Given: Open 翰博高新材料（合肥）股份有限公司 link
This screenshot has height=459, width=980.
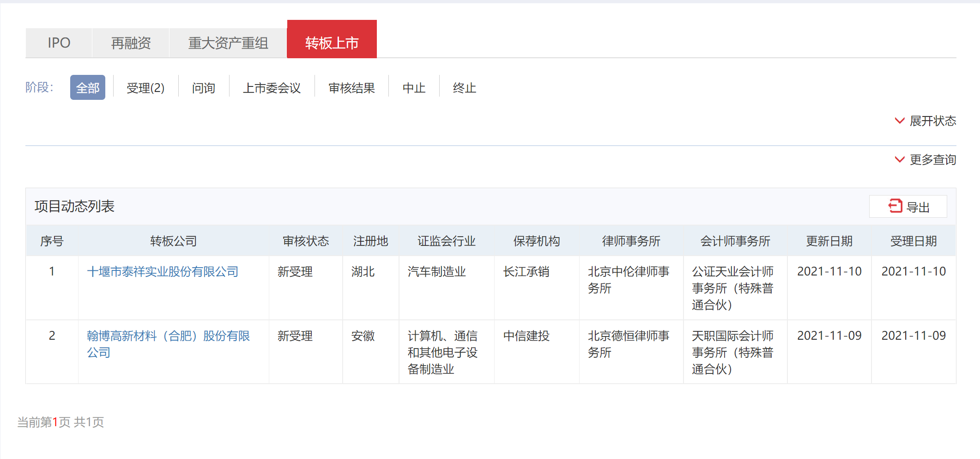Looking at the screenshot, I should (168, 336).
